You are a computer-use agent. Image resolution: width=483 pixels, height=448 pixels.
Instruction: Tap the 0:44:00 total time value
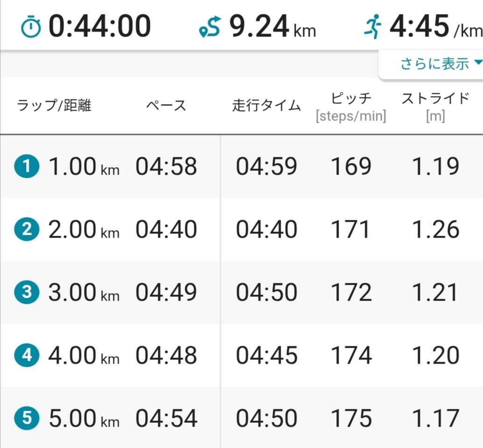[100, 26]
